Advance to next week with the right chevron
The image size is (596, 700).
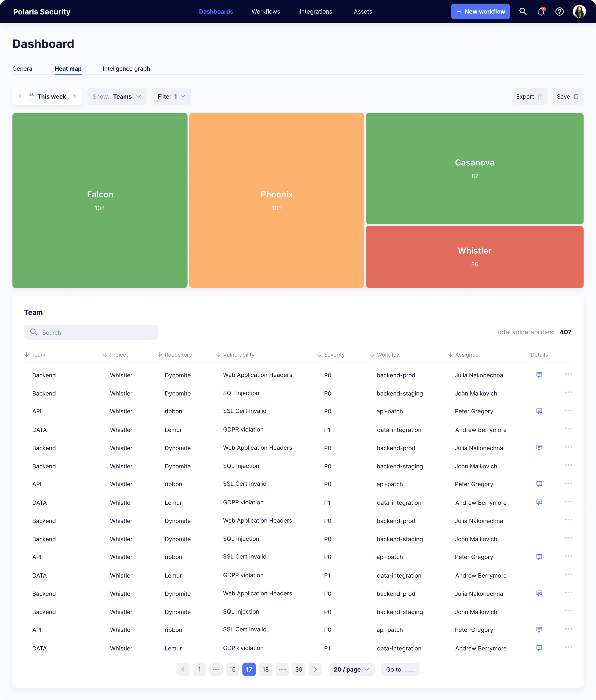pyautogui.click(x=75, y=96)
